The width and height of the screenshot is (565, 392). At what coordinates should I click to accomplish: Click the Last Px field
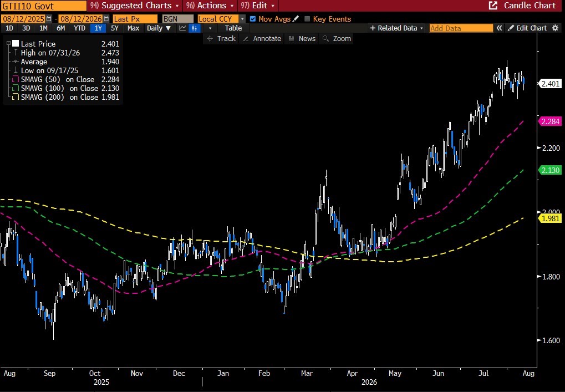pyautogui.click(x=135, y=19)
